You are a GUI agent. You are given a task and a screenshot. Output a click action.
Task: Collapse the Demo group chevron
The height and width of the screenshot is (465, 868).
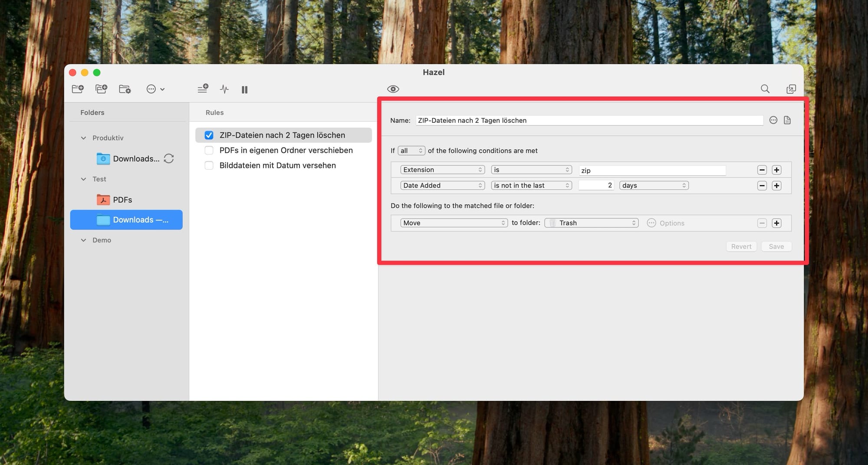(x=83, y=240)
